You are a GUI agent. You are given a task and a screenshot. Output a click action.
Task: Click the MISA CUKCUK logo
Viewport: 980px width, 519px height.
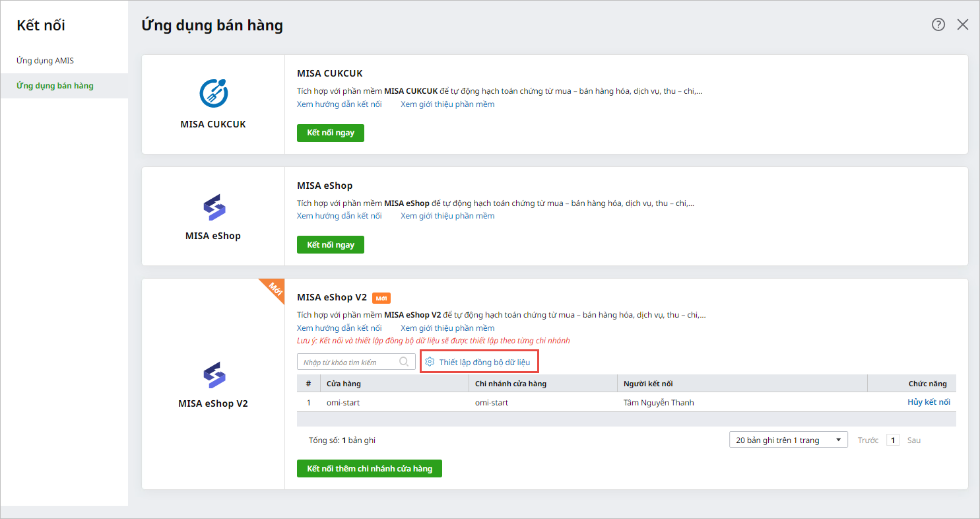[x=213, y=93]
